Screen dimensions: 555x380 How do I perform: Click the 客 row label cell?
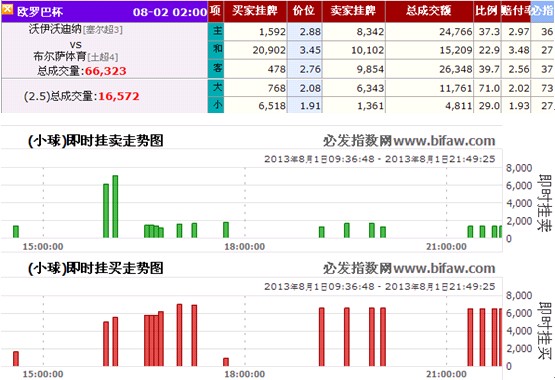click(216, 68)
